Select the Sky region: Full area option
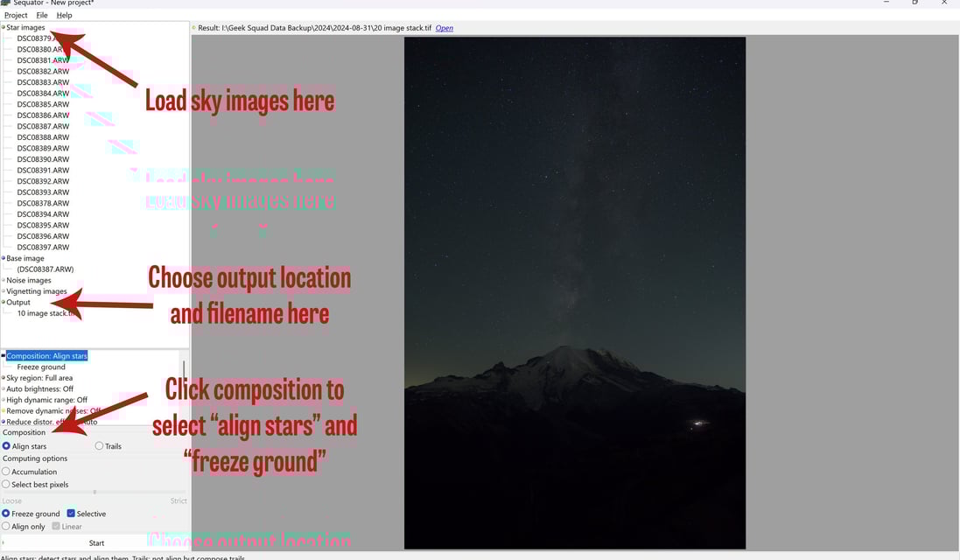This screenshot has height=560, width=960. tap(39, 378)
